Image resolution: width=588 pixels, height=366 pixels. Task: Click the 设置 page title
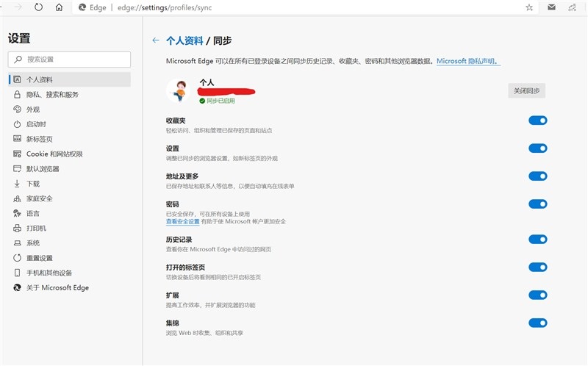point(19,38)
